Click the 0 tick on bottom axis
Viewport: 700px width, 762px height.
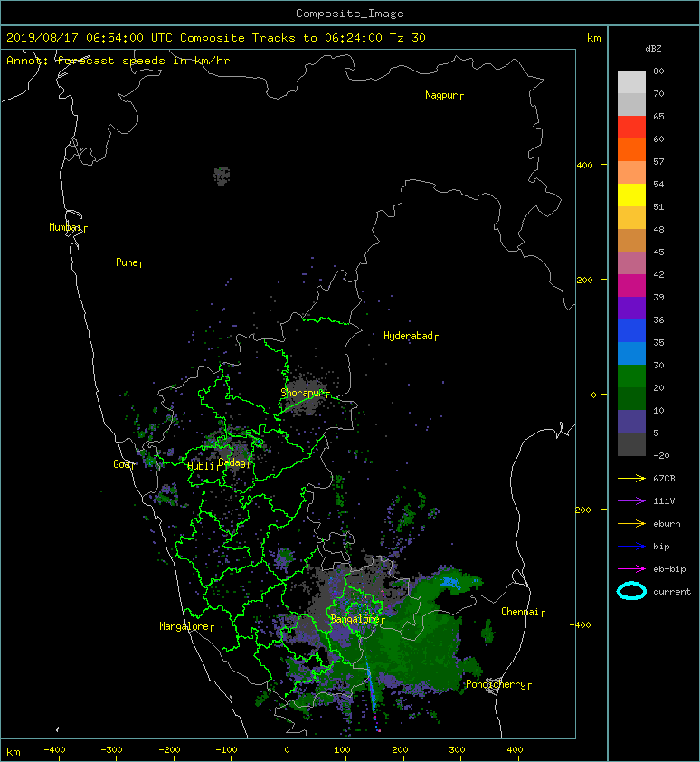click(287, 750)
